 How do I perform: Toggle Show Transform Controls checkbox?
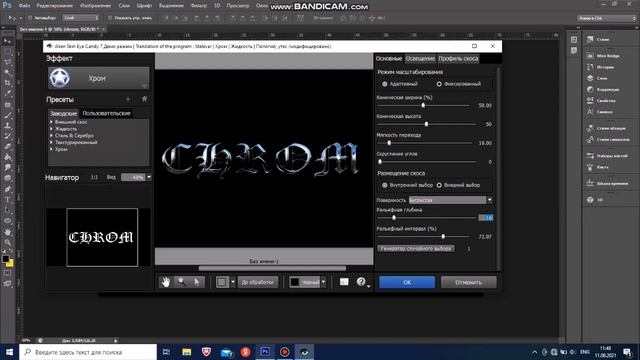[110, 18]
